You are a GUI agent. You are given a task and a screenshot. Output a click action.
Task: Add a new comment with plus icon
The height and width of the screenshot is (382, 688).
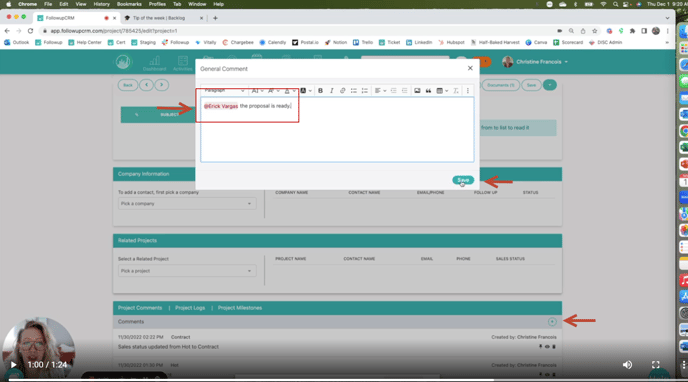(x=552, y=322)
